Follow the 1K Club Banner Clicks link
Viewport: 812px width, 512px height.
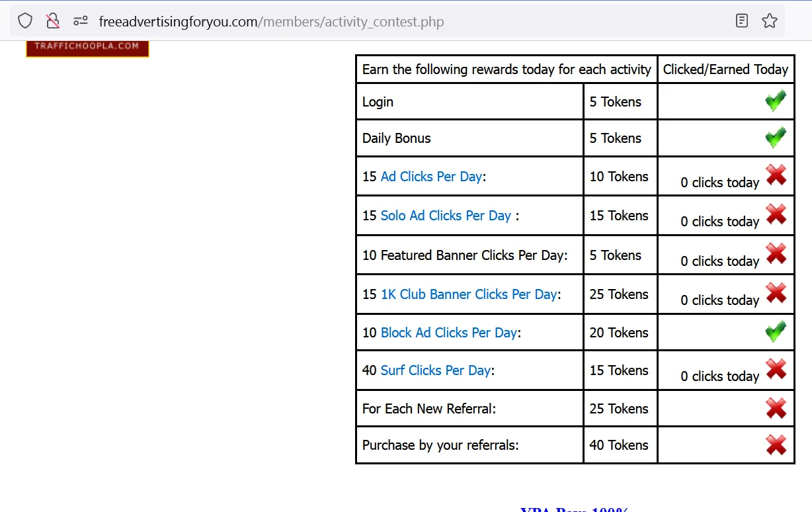469,294
